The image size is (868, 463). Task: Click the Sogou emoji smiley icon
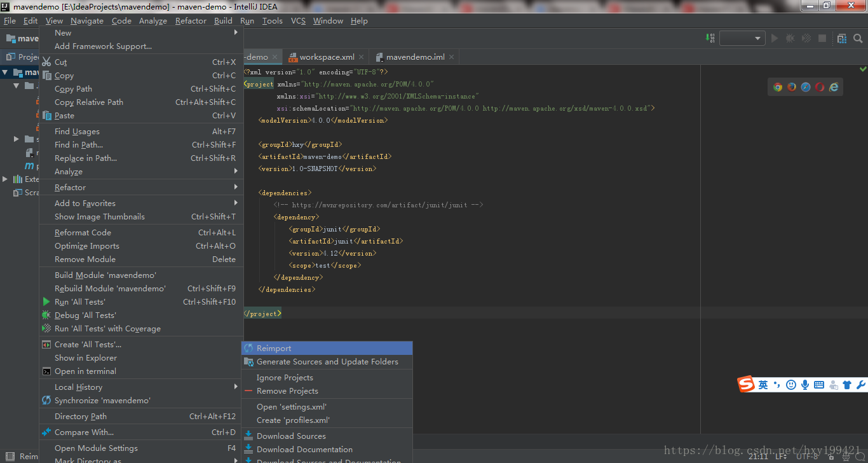click(791, 385)
